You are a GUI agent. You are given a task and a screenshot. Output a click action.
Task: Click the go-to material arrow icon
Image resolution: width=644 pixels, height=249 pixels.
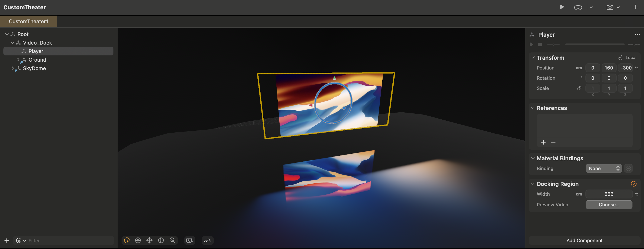(628, 168)
